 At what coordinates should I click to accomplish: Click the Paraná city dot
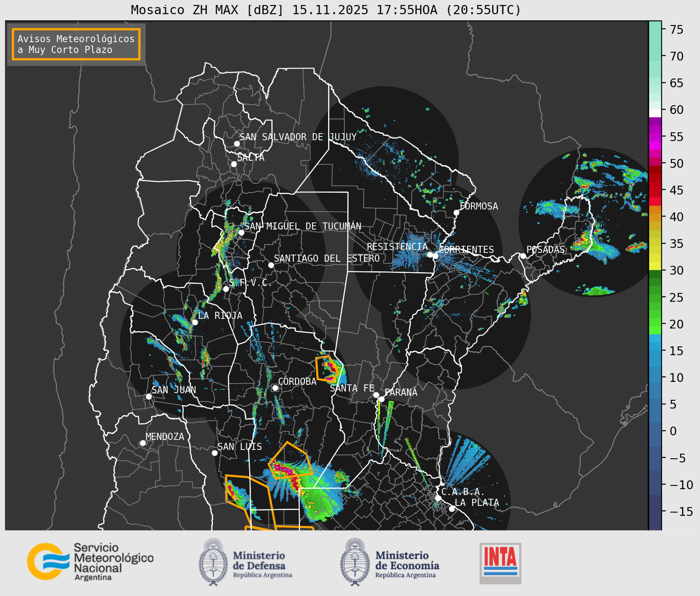point(382,399)
